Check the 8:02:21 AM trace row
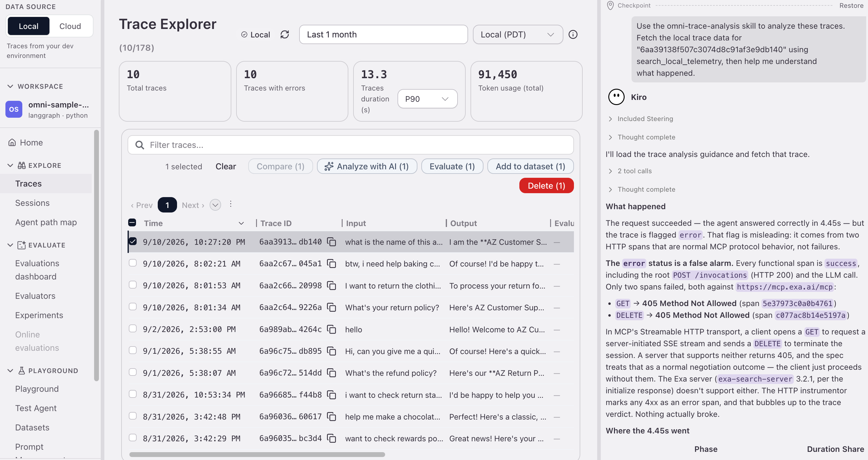 [x=133, y=263]
